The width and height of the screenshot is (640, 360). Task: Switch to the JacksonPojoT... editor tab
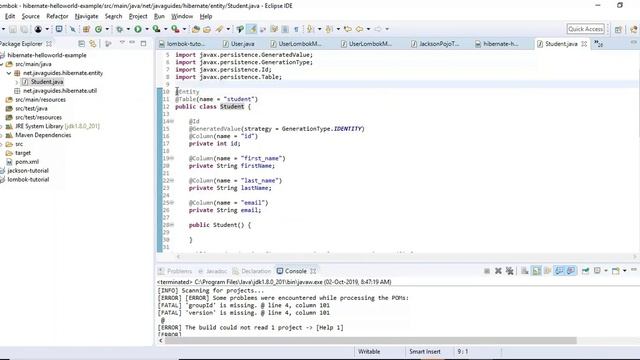click(435, 44)
